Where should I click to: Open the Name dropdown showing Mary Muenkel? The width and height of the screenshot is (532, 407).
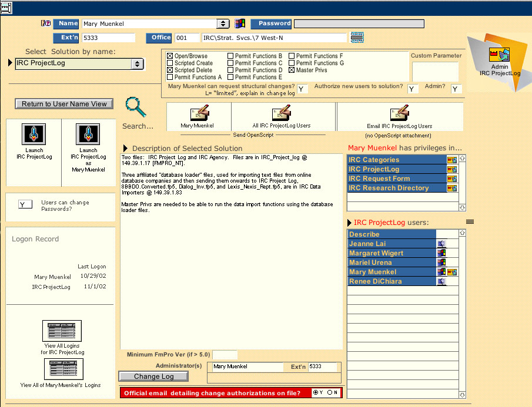[223, 24]
